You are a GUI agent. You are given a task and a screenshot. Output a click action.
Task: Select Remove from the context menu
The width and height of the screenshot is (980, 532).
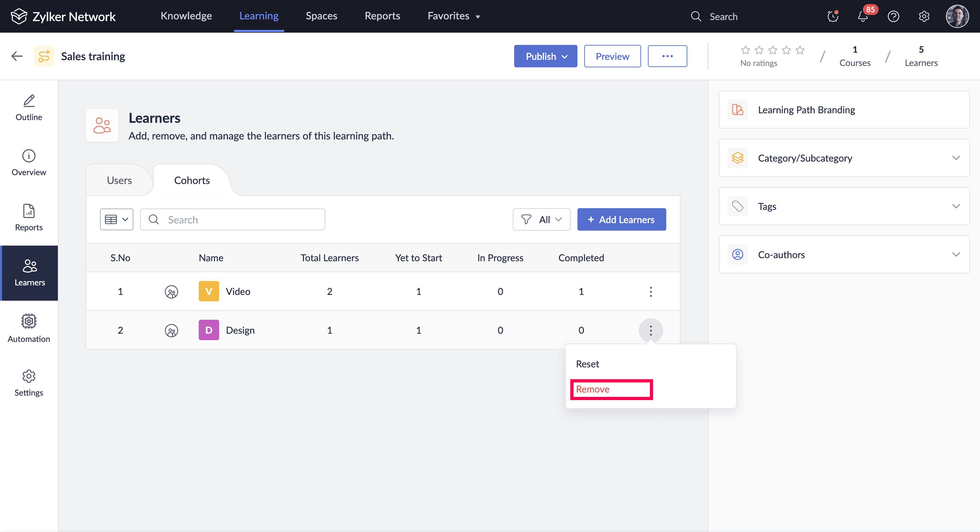(x=593, y=389)
